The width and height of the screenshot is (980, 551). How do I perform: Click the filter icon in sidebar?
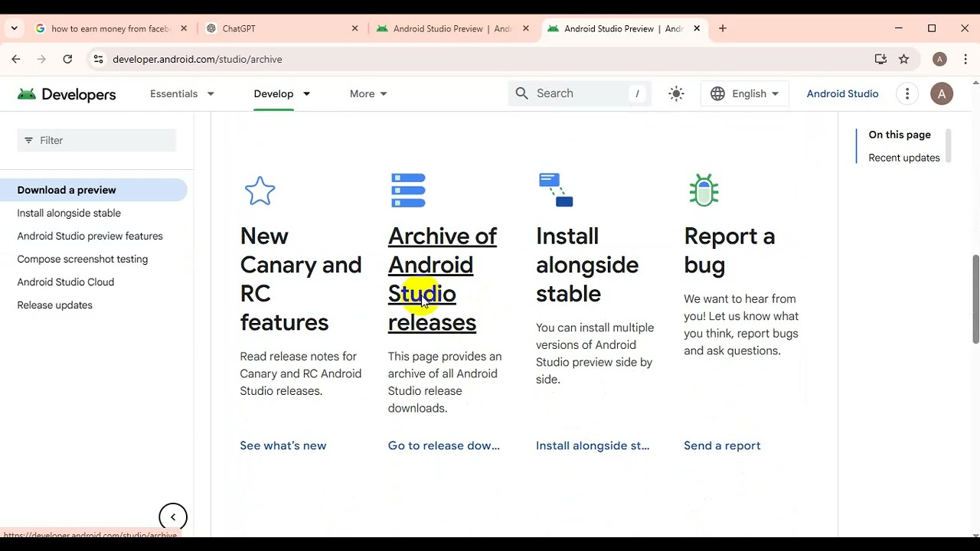tap(29, 140)
